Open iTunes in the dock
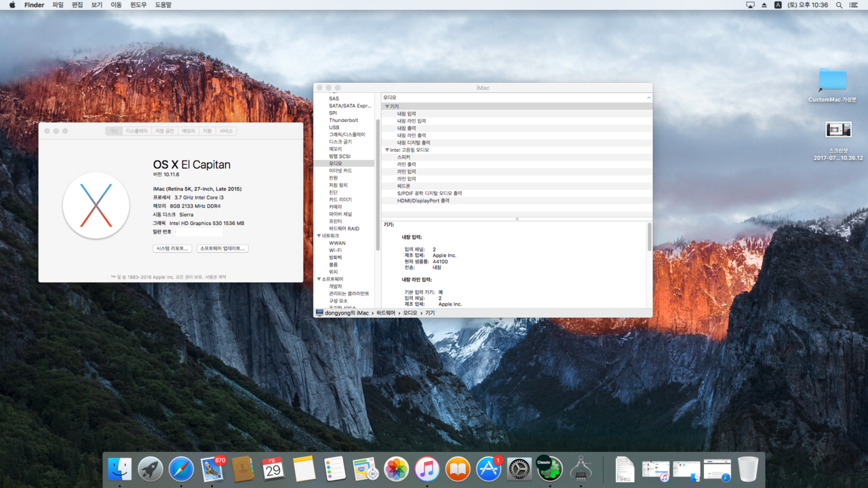Viewport: 868px width, 488px height. [427, 468]
